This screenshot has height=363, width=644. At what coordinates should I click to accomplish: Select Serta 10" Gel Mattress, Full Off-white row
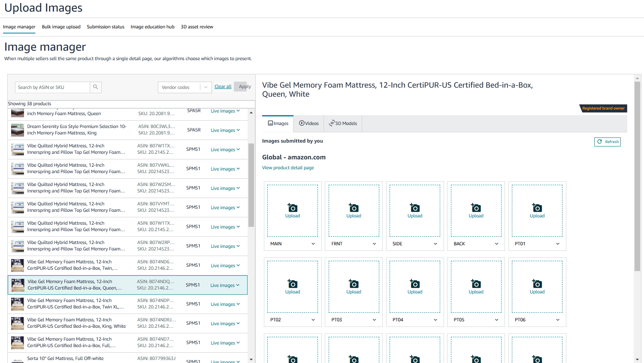coord(128,359)
